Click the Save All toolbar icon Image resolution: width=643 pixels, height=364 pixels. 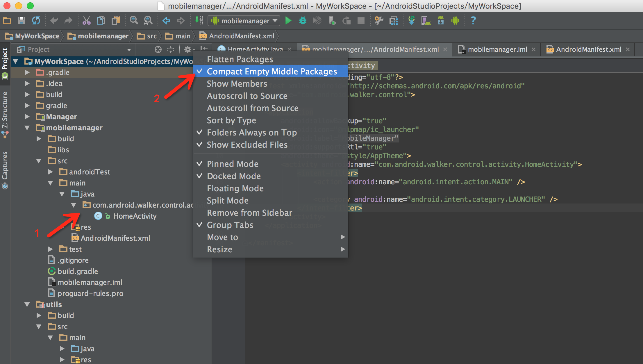point(22,21)
